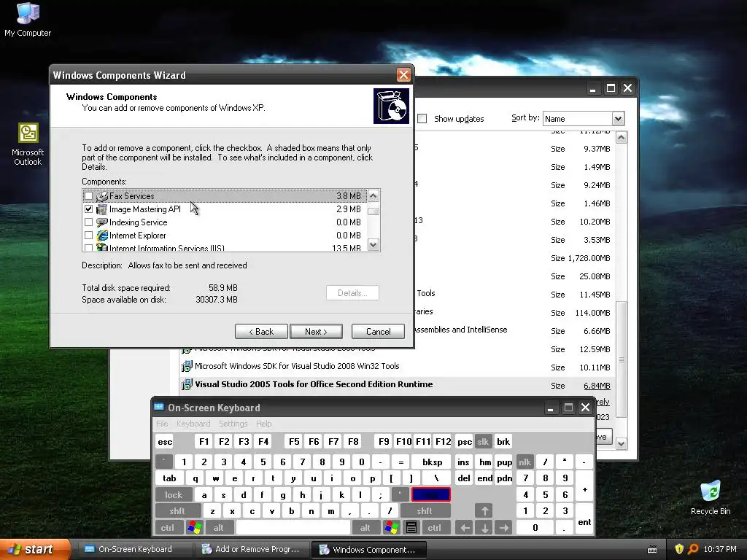
Task: Open the Recycle Bin icon
Action: 711,497
